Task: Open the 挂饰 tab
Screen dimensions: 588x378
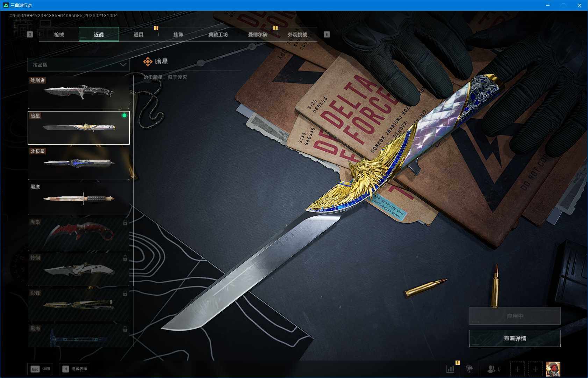Action: [x=178, y=35]
